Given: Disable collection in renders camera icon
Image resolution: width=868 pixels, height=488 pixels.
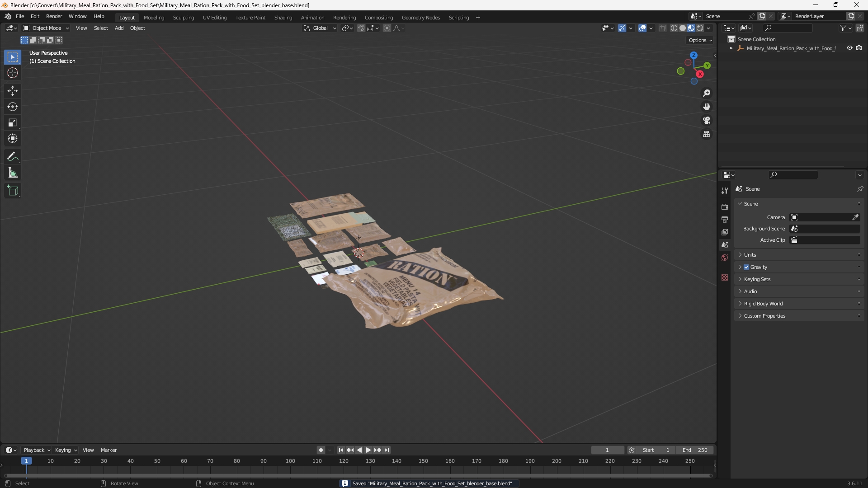Looking at the screenshot, I should (x=859, y=48).
